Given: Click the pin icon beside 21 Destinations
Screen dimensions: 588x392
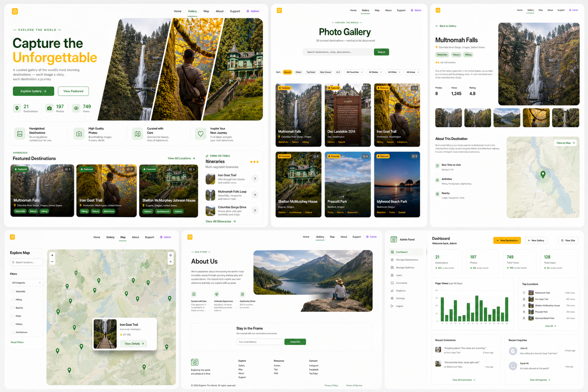Looking at the screenshot, I should (17, 108).
